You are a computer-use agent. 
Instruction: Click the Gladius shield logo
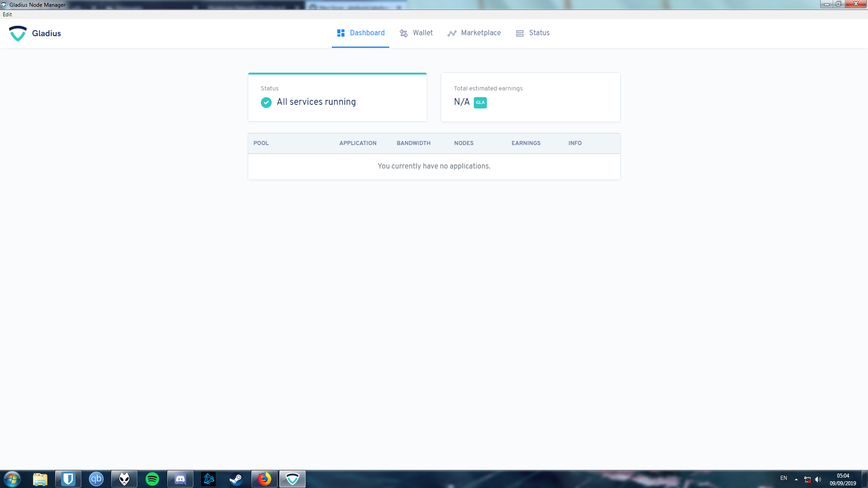18,33
